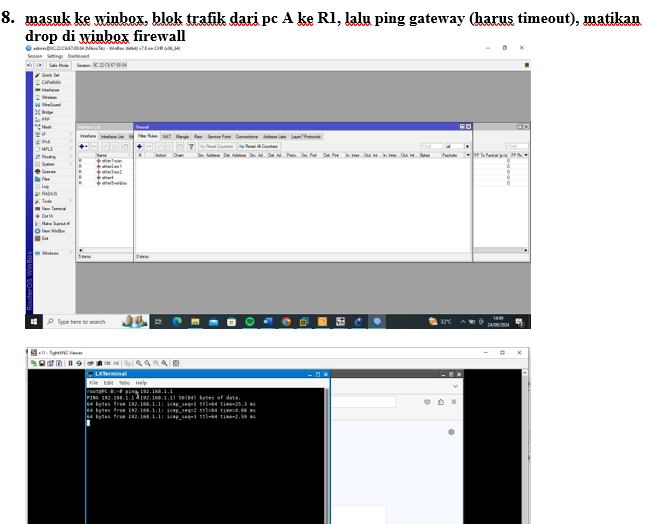The image size is (649, 524).
Task: Expand System submenu in WinBox sidebar
Action: [x=54, y=164]
